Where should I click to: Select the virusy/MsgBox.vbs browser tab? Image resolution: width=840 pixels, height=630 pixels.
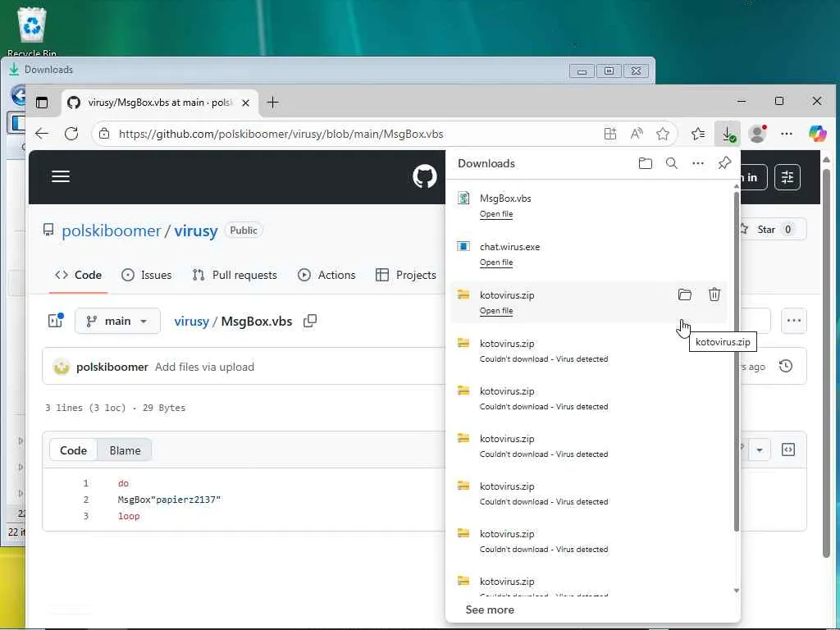coord(159,103)
